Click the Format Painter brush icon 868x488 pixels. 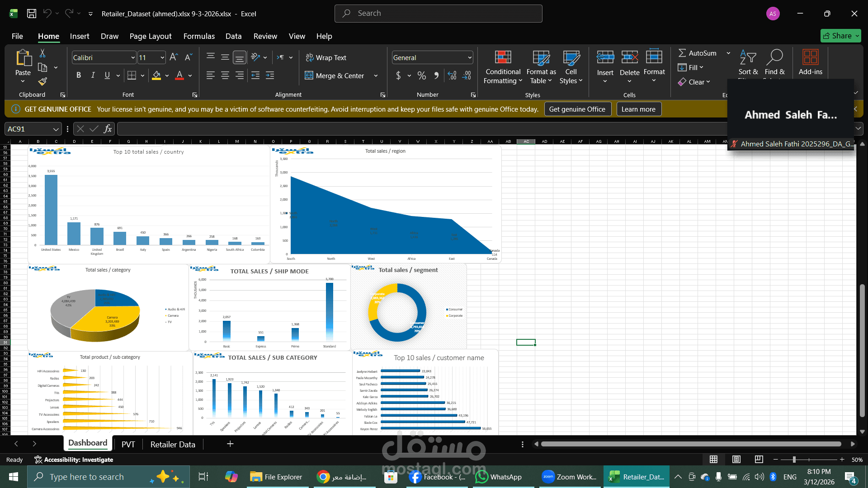tap(42, 82)
